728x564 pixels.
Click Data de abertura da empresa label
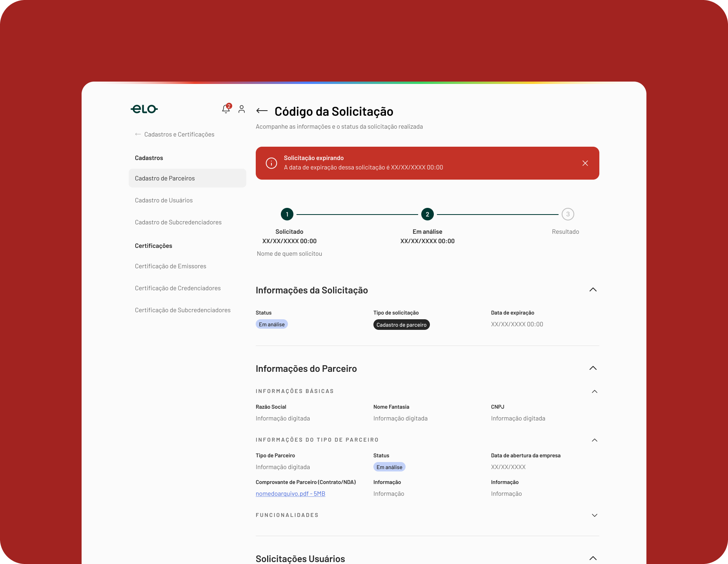coord(526,456)
